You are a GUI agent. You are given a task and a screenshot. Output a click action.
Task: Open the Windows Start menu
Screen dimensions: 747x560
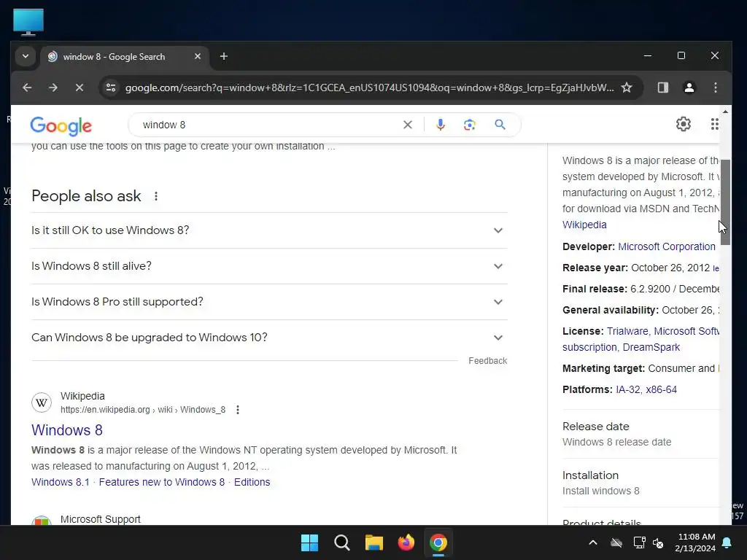[309, 542]
